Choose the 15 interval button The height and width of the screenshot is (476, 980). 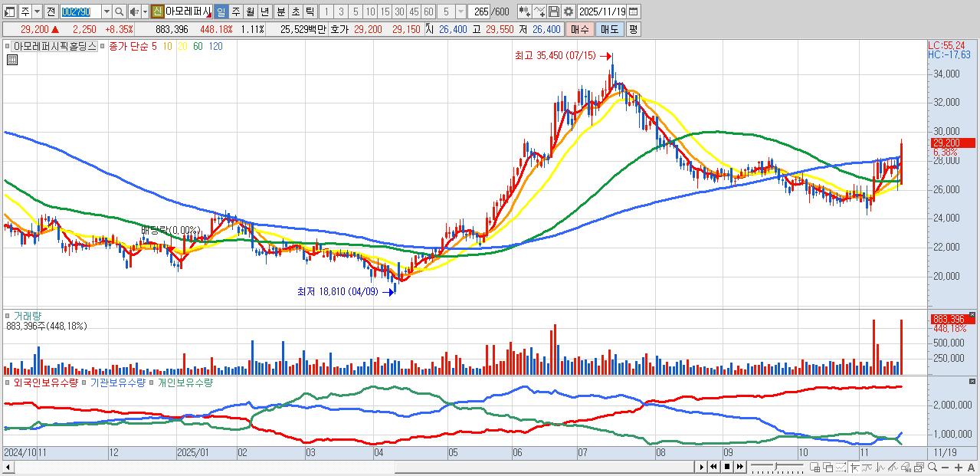[x=385, y=11]
